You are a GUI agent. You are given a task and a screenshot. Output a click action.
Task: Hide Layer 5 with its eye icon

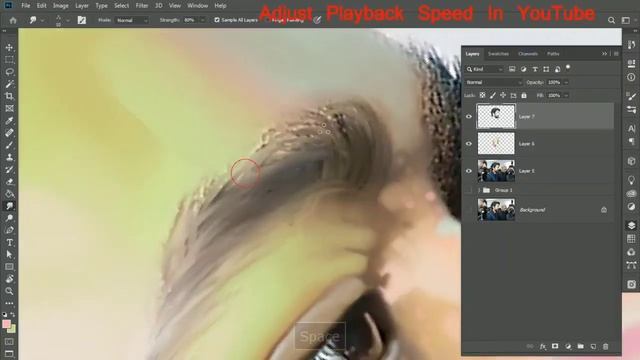tap(469, 171)
